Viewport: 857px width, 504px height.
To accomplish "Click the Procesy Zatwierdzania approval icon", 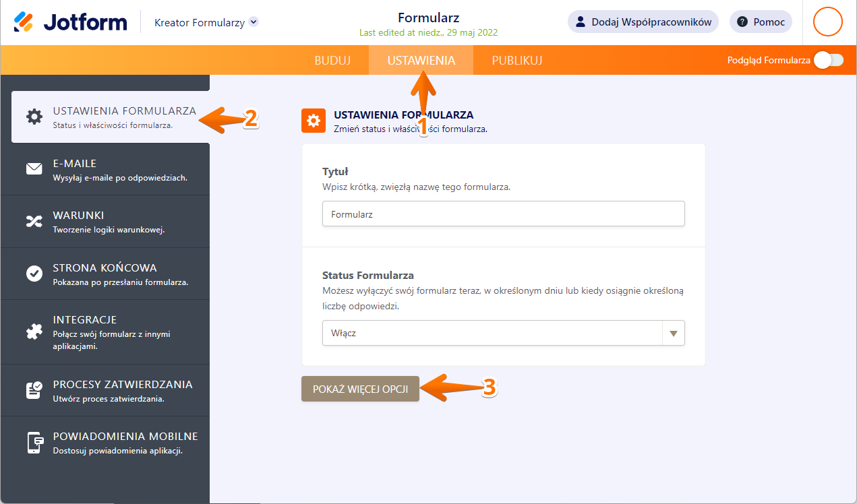I will pyautogui.click(x=34, y=390).
